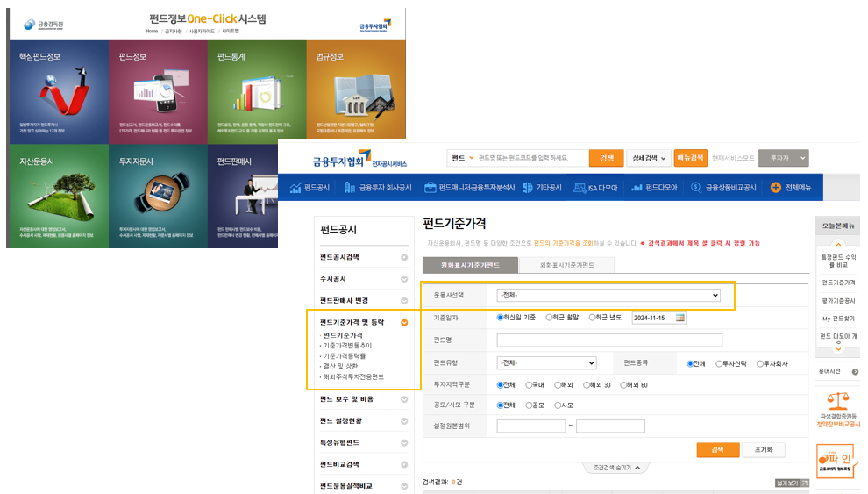Open the 핵심펀드정보 tile in One-Click system
Image resolution: width=868 pixels, height=494 pixels.
[60, 92]
